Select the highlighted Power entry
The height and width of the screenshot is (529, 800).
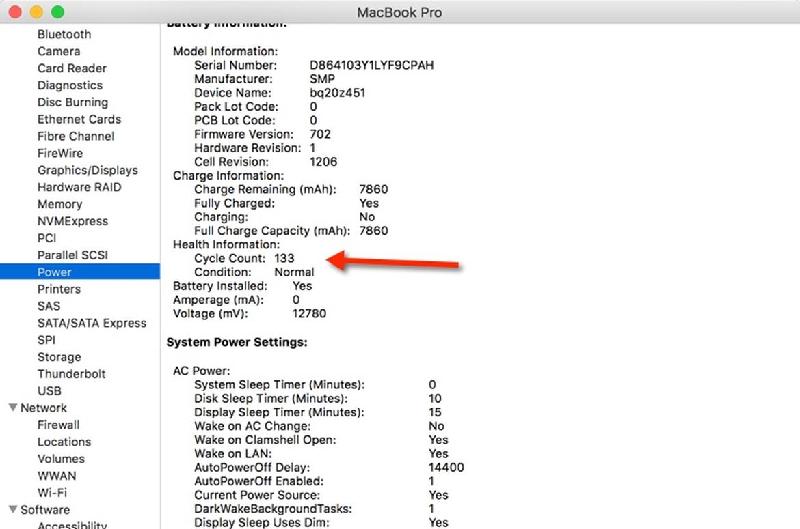(80, 271)
